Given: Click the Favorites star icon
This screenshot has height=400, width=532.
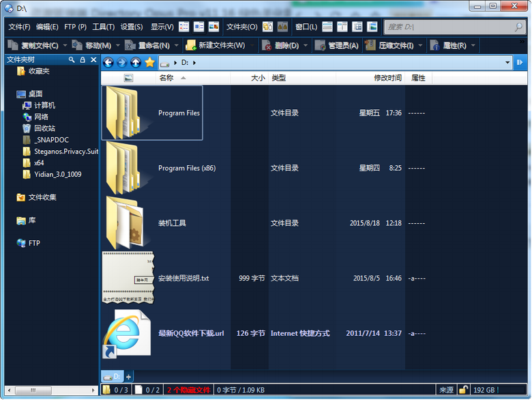Looking at the screenshot, I should click(x=149, y=62).
